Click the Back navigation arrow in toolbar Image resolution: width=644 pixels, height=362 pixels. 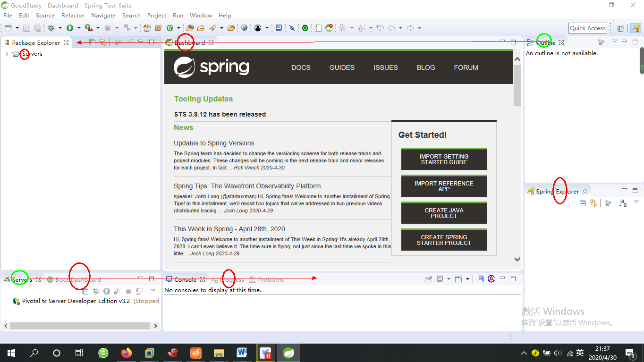tap(391, 28)
